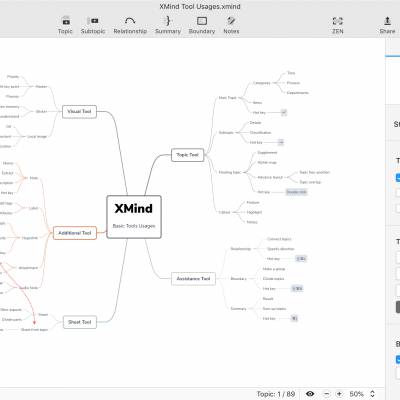Viewport: 400px width, 400px height.
Task: Click the Make a group subtopic
Action: 274,269
